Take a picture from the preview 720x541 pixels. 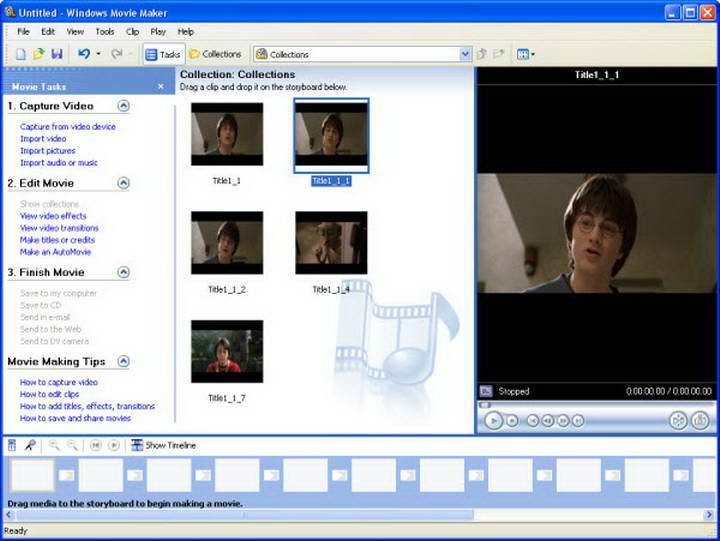pyautogui.click(x=700, y=420)
